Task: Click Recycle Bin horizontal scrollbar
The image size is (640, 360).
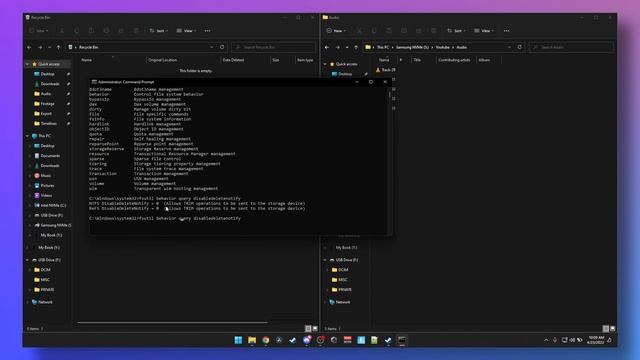Action: (173, 322)
